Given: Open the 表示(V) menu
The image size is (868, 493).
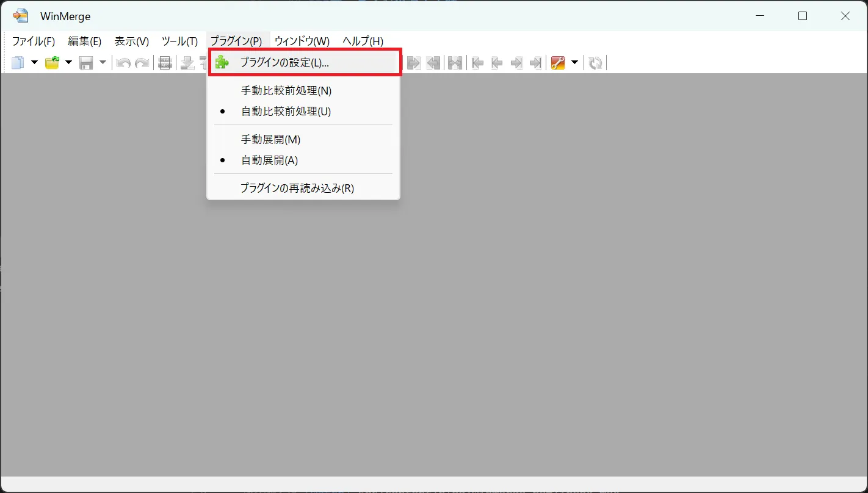Looking at the screenshot, I should click(x=132, y=41).
